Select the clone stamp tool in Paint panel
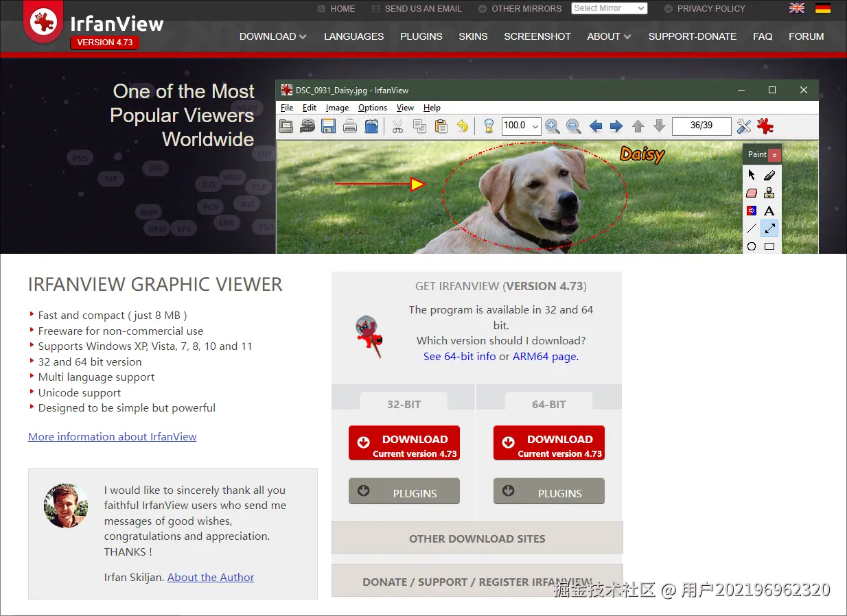847x616 pixels. [x=769, y=193]
